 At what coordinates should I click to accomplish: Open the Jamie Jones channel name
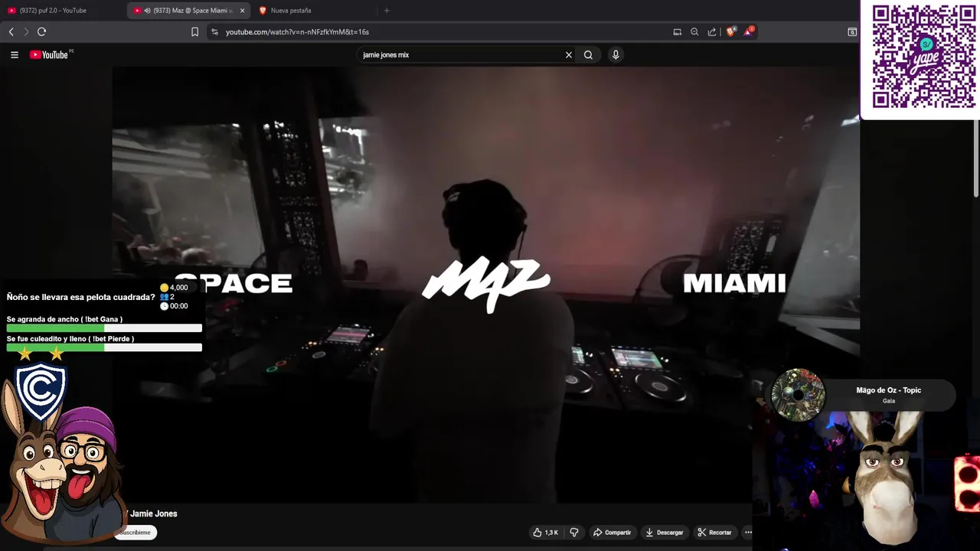153,514
